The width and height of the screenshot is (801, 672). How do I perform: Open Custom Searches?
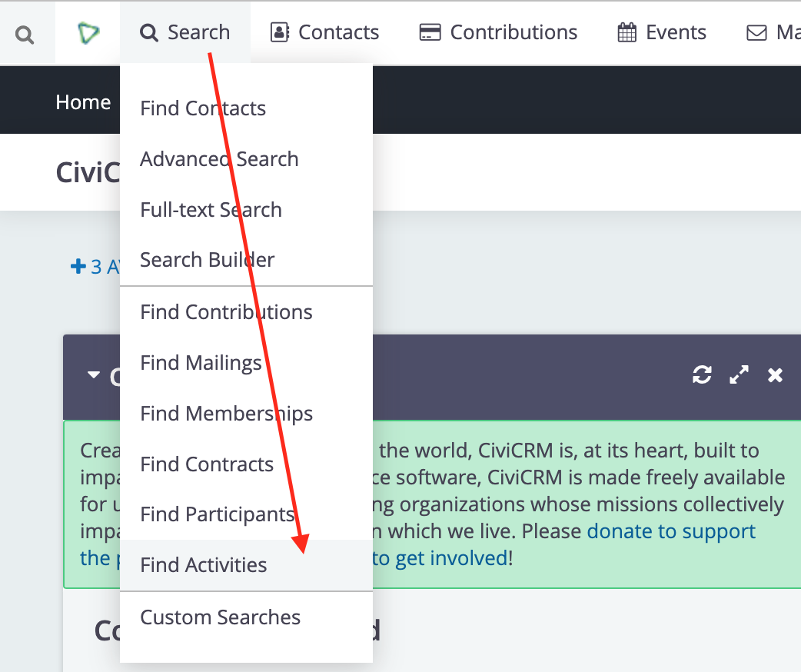[220, 617]
